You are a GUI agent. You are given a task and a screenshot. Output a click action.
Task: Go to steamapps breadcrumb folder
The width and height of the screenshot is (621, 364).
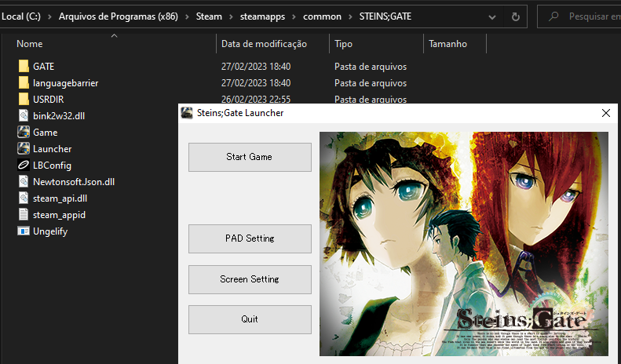262,16
